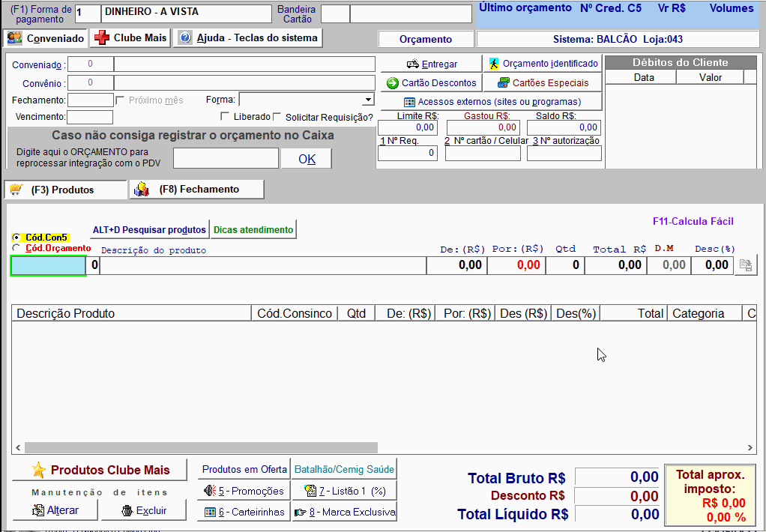The height and width of the screenshot is (532, 766).
Task: Click the icon button beside Desc(%) field
Action: (x=746, y=265)
